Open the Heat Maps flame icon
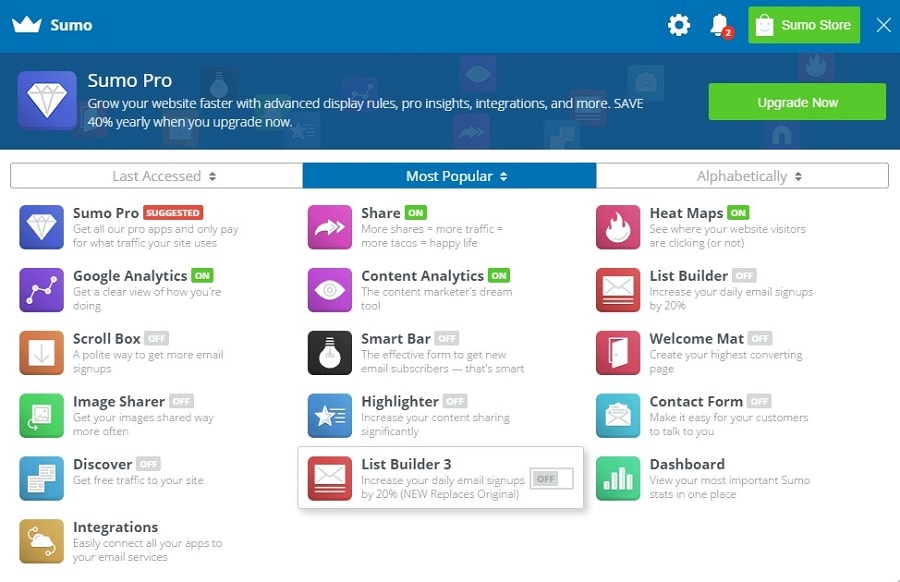 tap(618, 227)
